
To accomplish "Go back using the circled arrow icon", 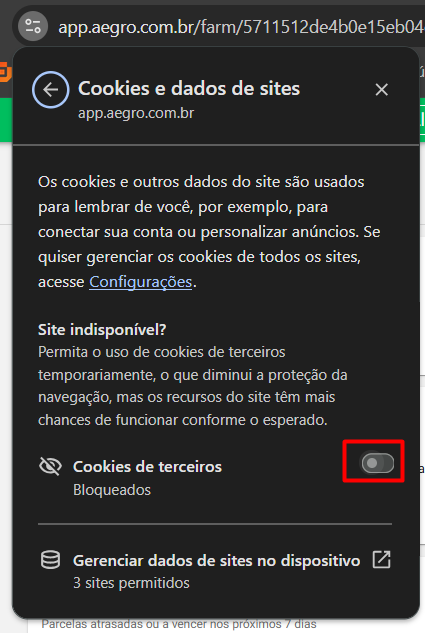I will click(x=51, y=90).
